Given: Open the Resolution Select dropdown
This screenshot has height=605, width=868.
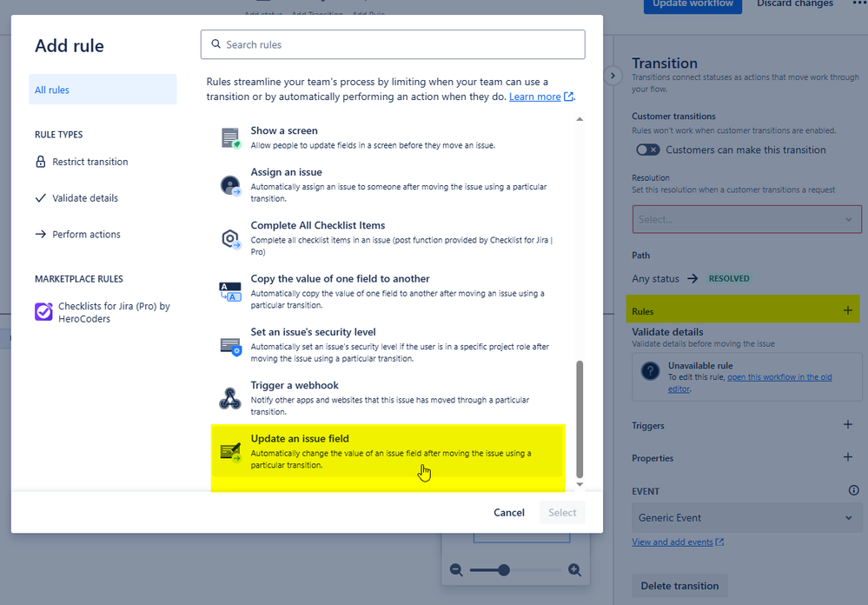Looking at the screenshot, I should click(x=745, y=218).
